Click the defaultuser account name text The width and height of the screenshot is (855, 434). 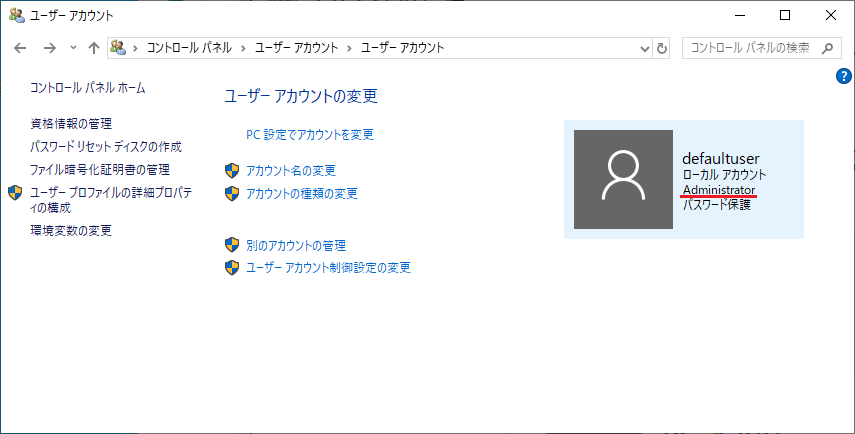coord(721,159)
